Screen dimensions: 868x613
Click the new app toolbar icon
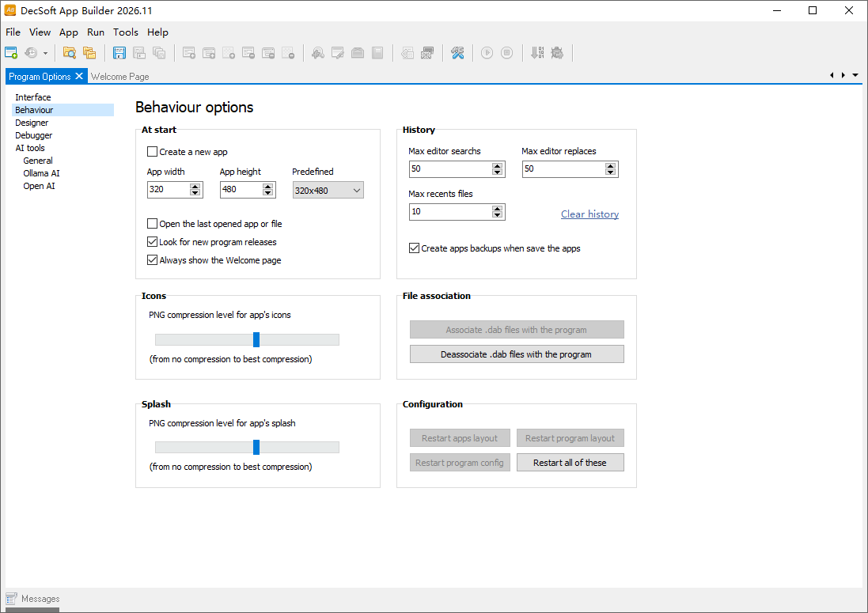click(11, 52)
